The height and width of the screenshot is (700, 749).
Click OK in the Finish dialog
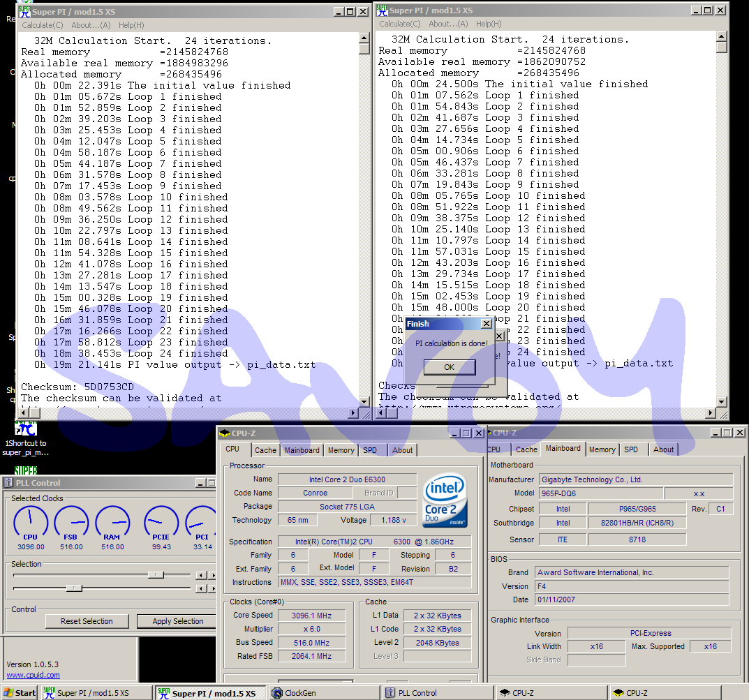(449, 367)
